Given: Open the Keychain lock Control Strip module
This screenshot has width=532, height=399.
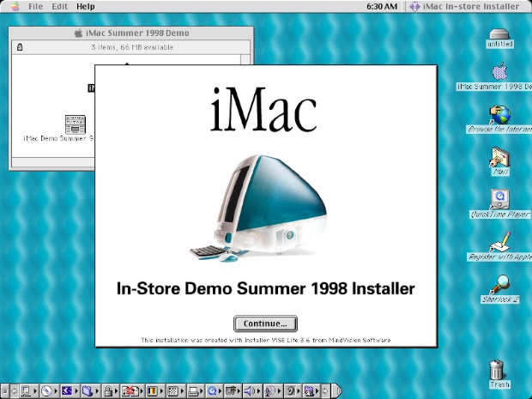Looking at the screenshot, I should click(x=111, y=391).
